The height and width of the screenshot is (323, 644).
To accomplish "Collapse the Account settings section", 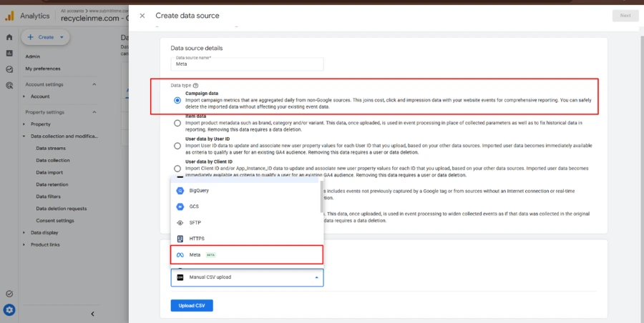I will click(94, 84).
